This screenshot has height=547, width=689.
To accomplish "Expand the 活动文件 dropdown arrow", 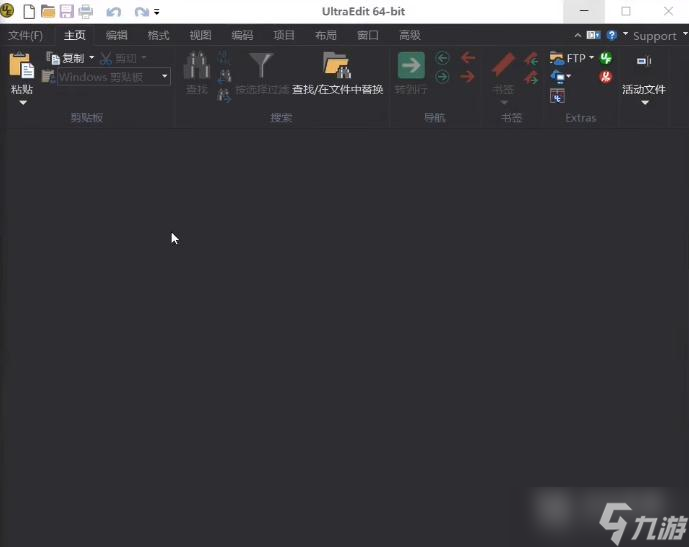I will tap(645, 103).
